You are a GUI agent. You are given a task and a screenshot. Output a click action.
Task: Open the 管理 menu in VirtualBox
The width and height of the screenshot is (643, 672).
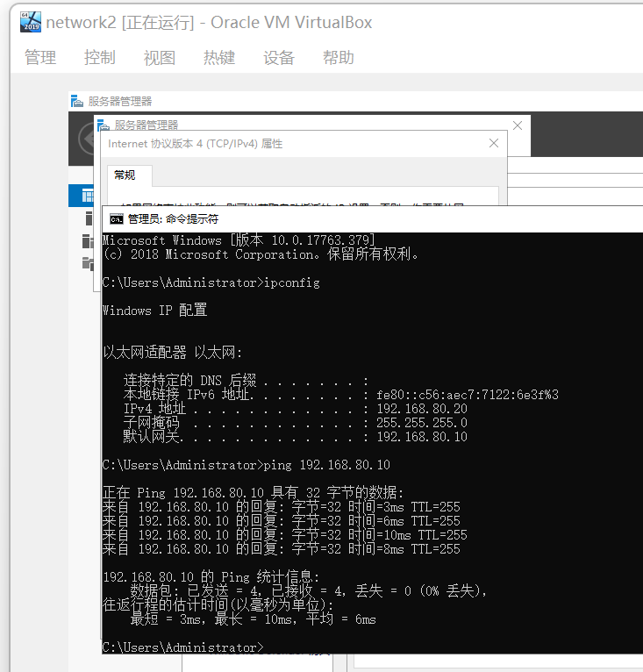click(40, 57)
